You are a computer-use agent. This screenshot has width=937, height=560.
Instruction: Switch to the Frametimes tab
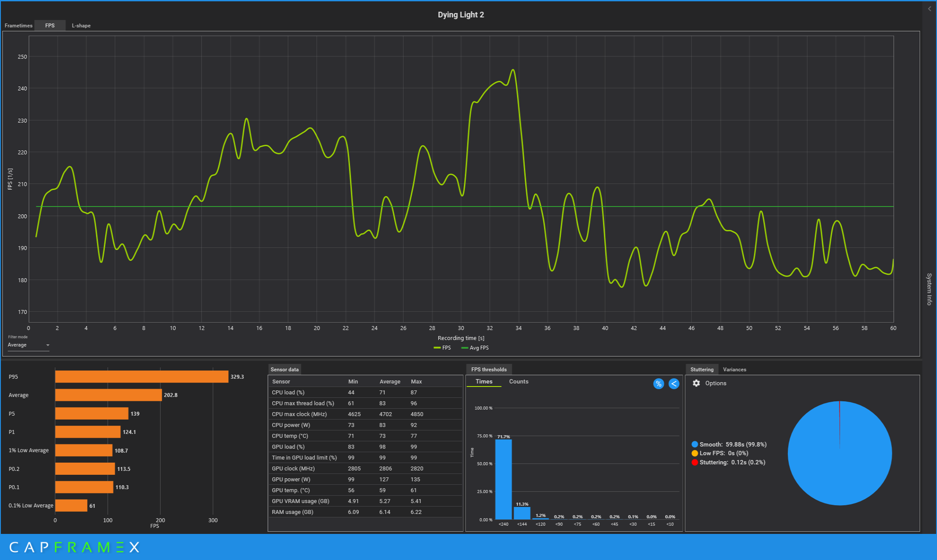pyautogui.click(x=19, y=25)
